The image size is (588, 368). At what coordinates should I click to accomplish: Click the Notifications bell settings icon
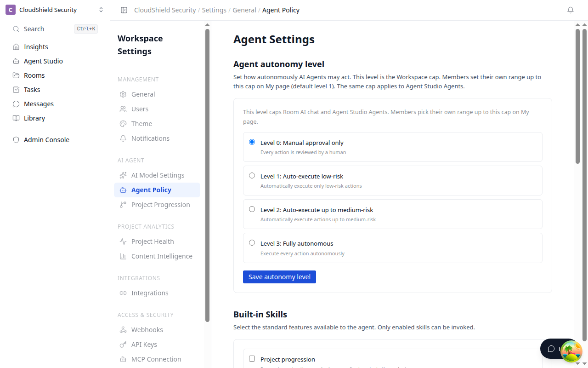(123, 138)
